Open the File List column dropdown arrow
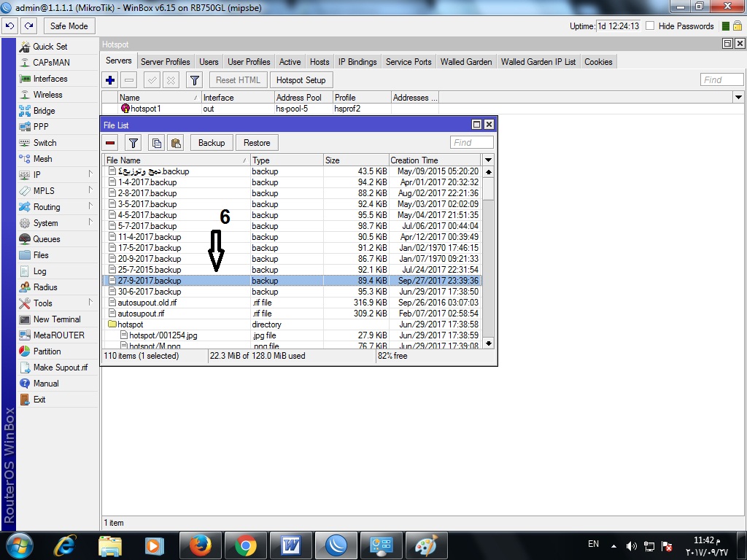 488,160
